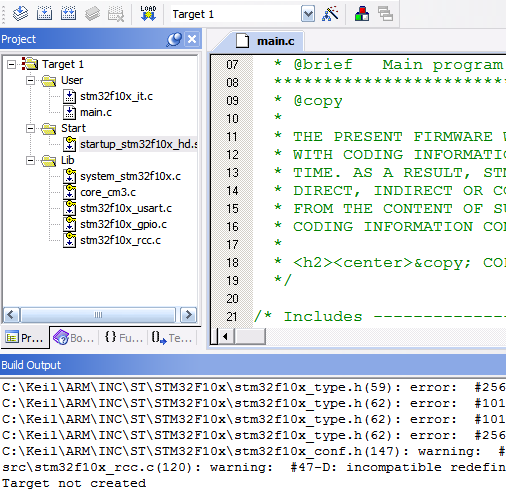Click the Translate current file toolbar icon

point(20,14)
